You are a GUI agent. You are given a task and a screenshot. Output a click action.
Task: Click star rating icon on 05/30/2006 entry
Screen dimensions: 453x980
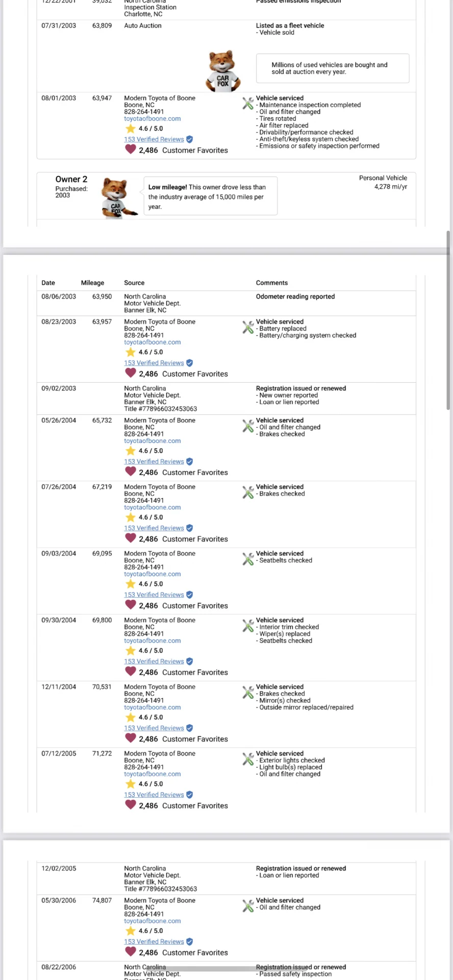tap(131, 931)
